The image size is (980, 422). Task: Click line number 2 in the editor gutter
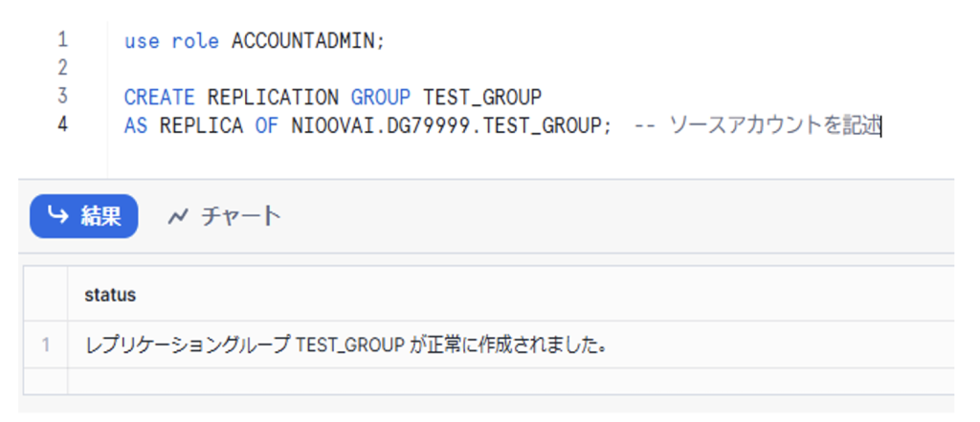63,68
